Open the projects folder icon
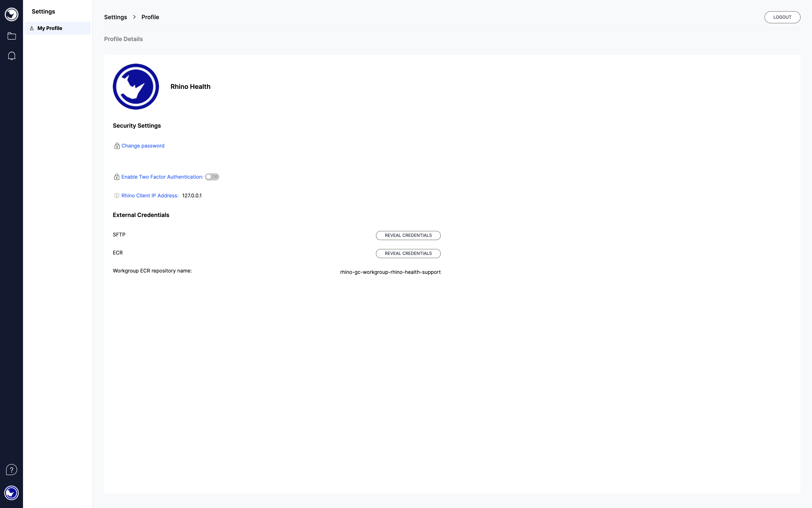Image resolution: width=812 pixels, height=508 pixels. point(12,36)
